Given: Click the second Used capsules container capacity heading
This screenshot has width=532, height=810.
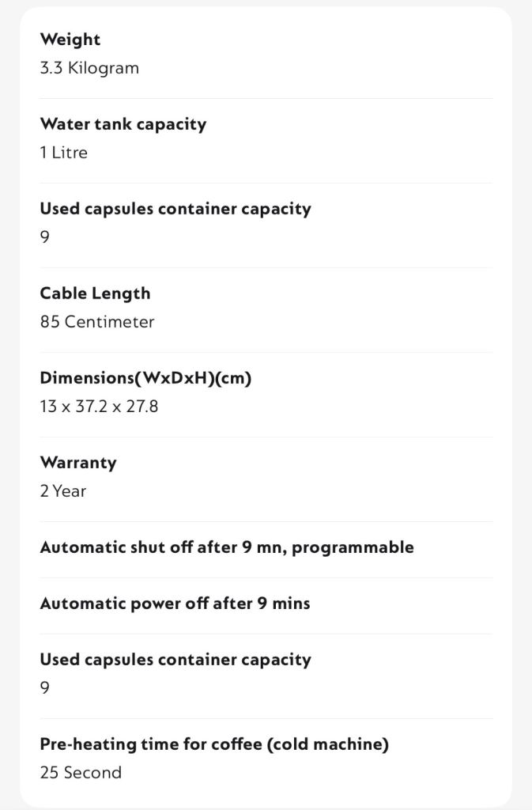Looking at the screenshot, I should tap(175, 660).
